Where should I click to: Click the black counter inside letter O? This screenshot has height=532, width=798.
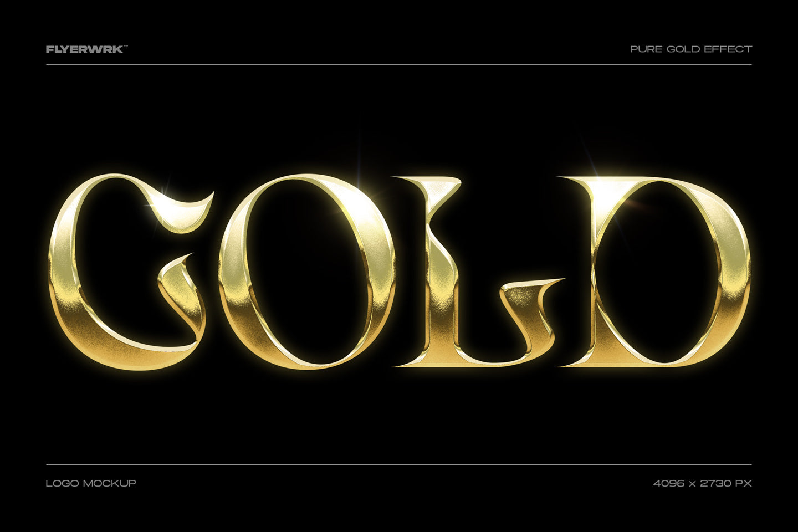[x=308, y=272]
